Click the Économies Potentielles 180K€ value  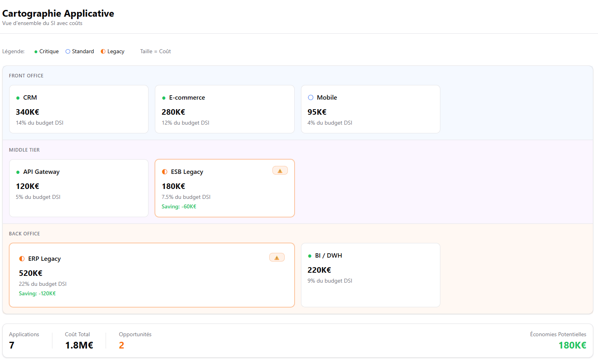pos(572,345)
